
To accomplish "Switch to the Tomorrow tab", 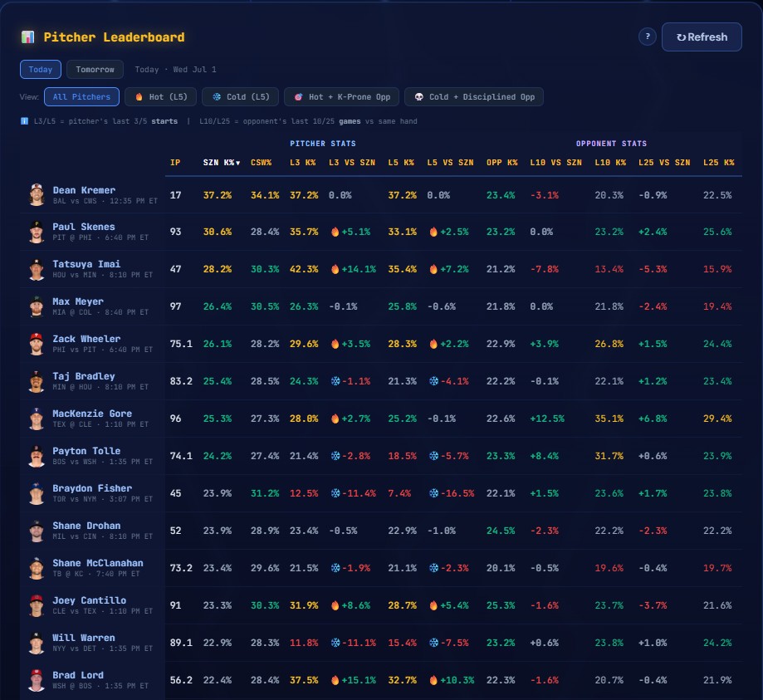I will [95, 69].
